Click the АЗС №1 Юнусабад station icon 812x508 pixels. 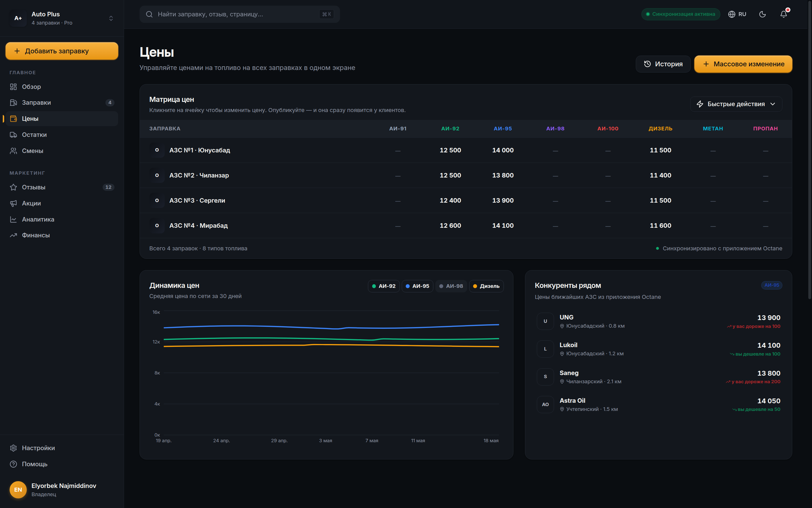(157, 150)
